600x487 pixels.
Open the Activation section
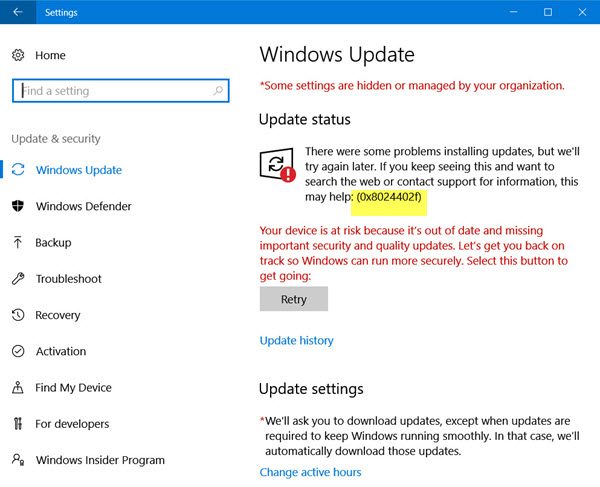[x=61, y=351]
